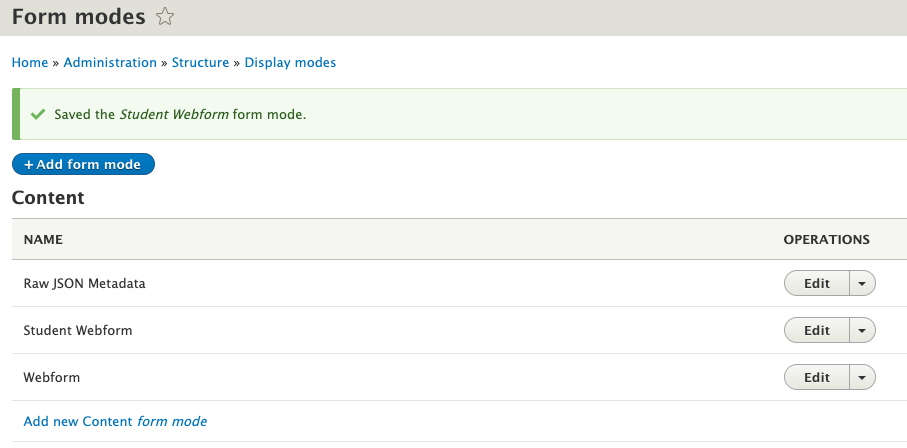
Task: Click the green checkmark status icon
Action: coord(38,114)
